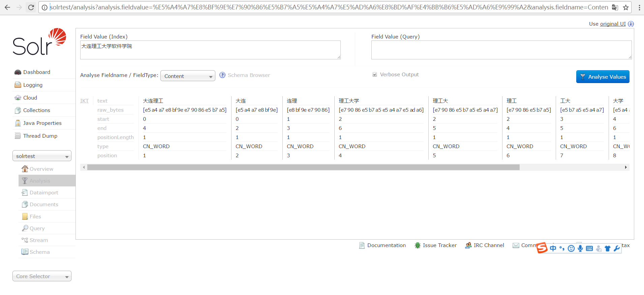Viewport: 644px width, 295px height.
Task: Open the Chrome three-dot menu
Action: click(639, 7)
